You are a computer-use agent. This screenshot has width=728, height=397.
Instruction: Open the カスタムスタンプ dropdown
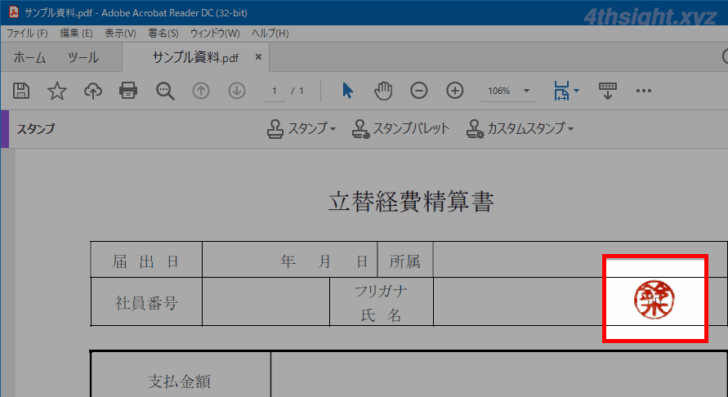520,129
